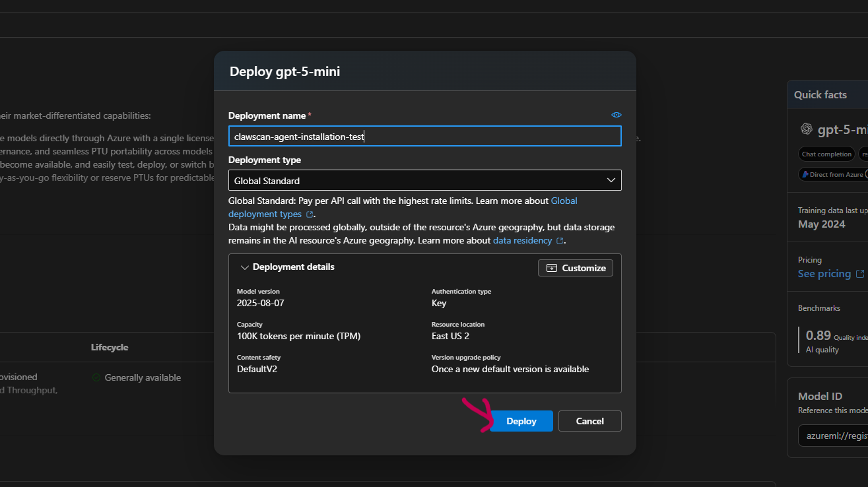Click the Deployment type label
868x487 pixels.
pyautogui.click(x=265, y=160)
